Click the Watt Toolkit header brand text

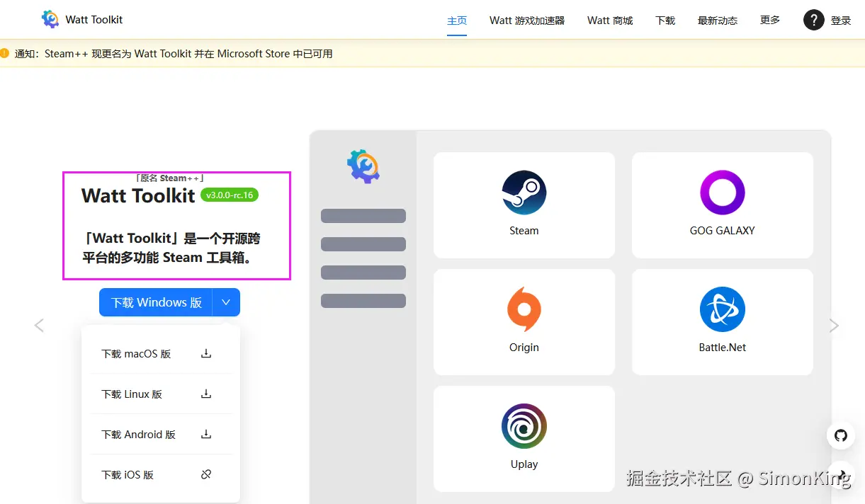click(94, 20)
